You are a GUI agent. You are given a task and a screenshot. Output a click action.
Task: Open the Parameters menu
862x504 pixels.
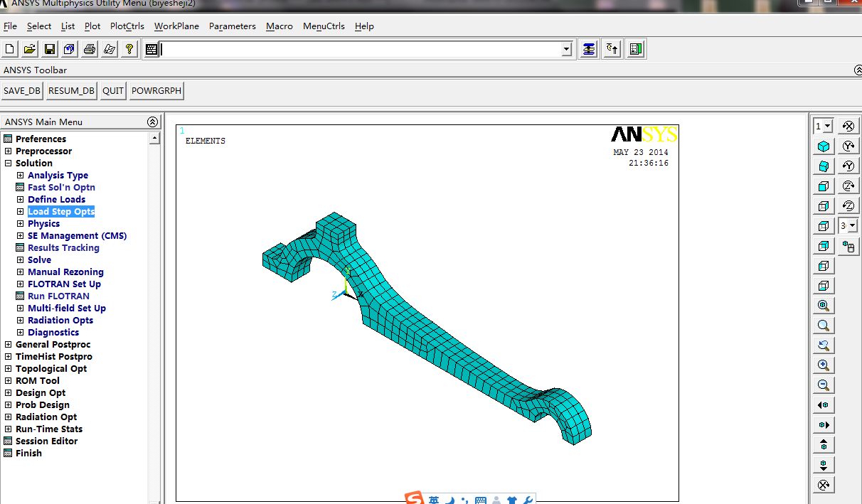(x=233, y=26)
